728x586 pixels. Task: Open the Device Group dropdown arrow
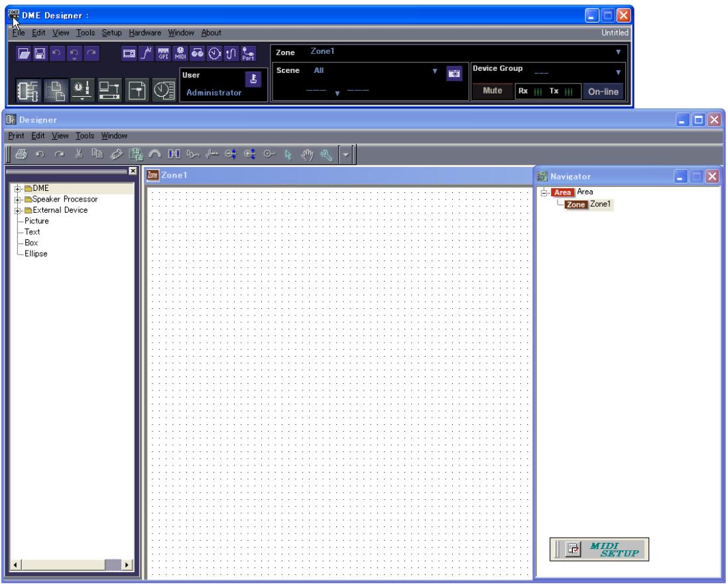[618, 72]
